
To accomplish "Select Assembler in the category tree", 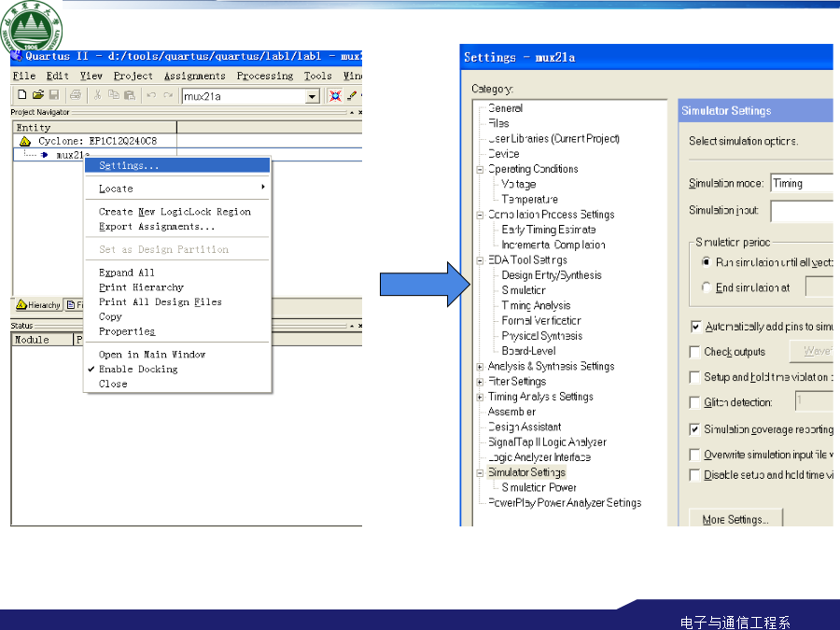I will tap(511, 412).
